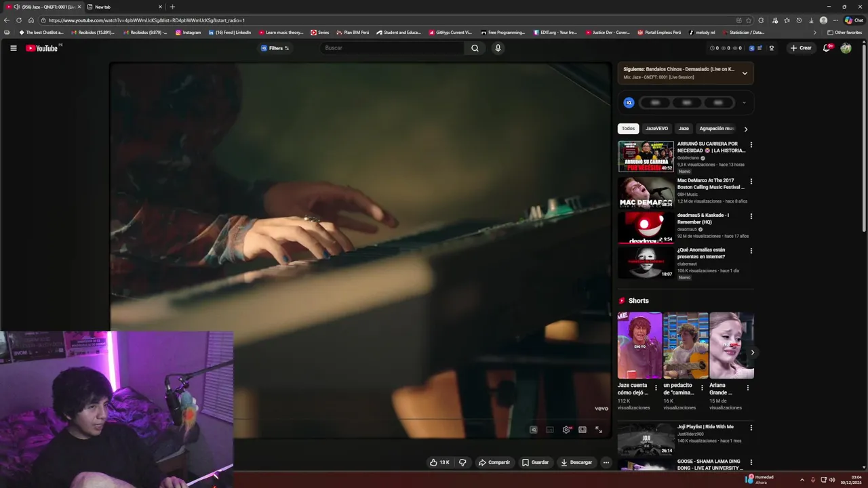Open the YouTube notifications bell
This screenshot has width=868, height=488.
click(826, 48)
